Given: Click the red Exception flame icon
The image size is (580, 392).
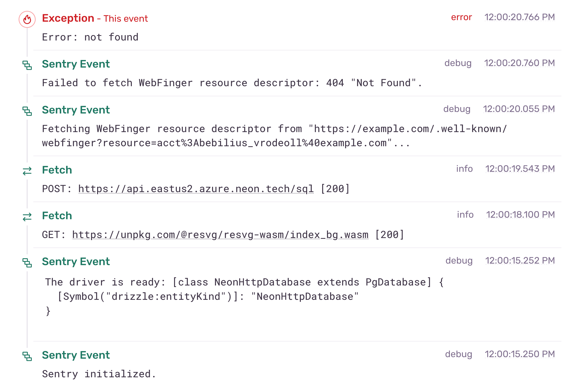Looking at the screenshot, I should (27, 19).
